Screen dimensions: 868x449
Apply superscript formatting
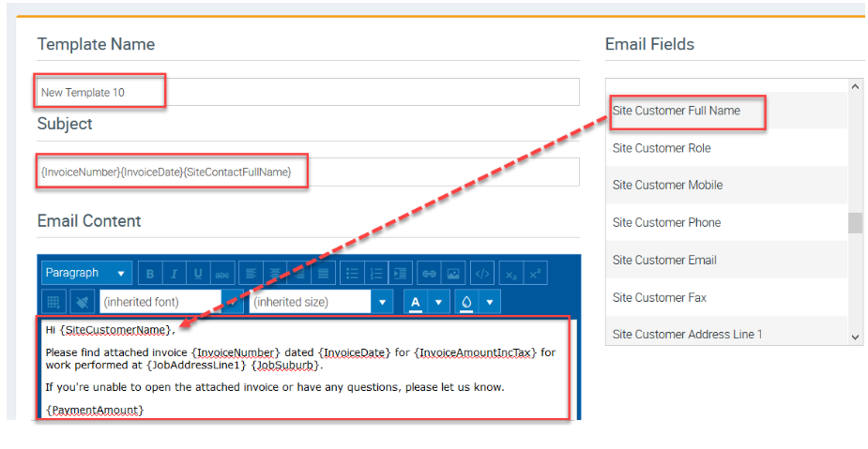535,274
